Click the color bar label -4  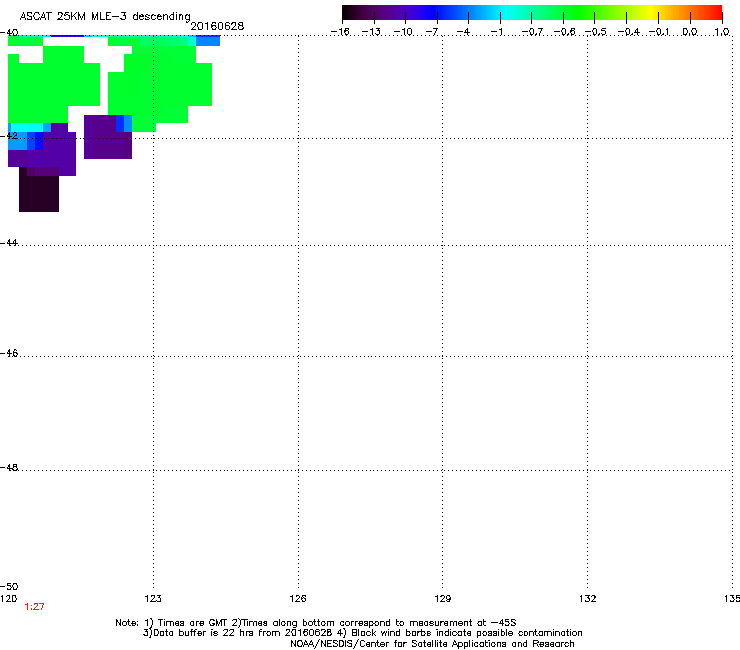tap(463, 32)
